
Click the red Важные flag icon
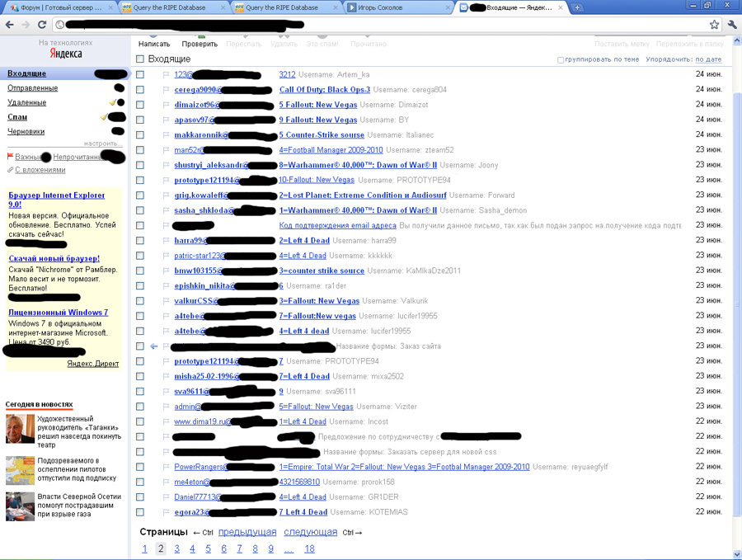(x=11, y=156)
